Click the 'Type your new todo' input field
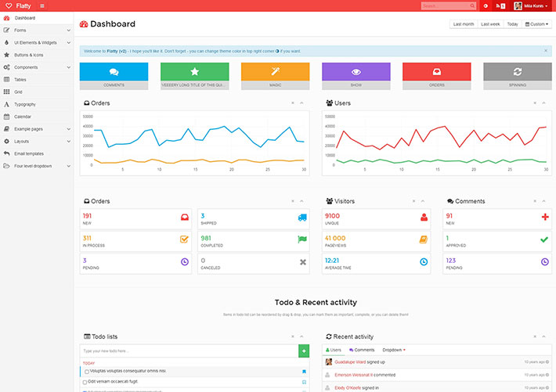Image resolution: width=556 pixels, height=392 pixels. click(x=188, y=351)
